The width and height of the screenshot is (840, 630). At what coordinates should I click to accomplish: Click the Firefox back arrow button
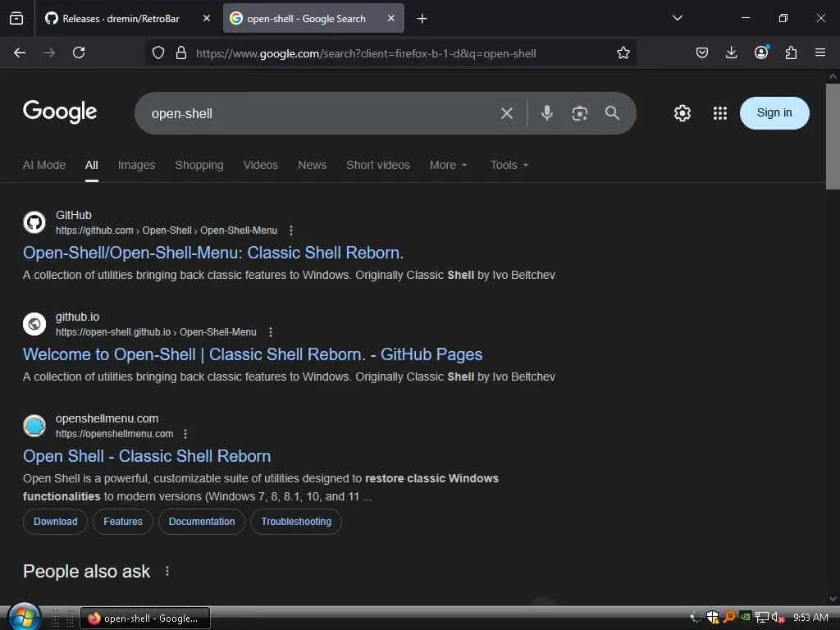20,52
